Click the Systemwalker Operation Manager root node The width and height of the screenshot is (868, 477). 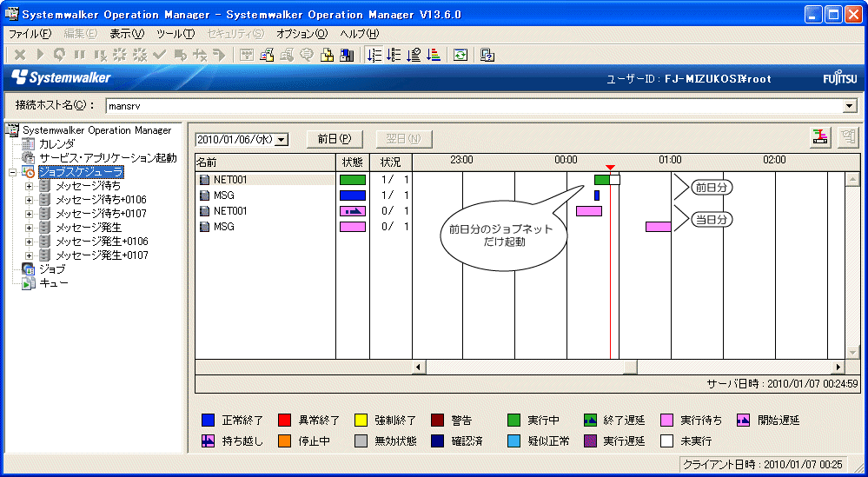(96, 130)
